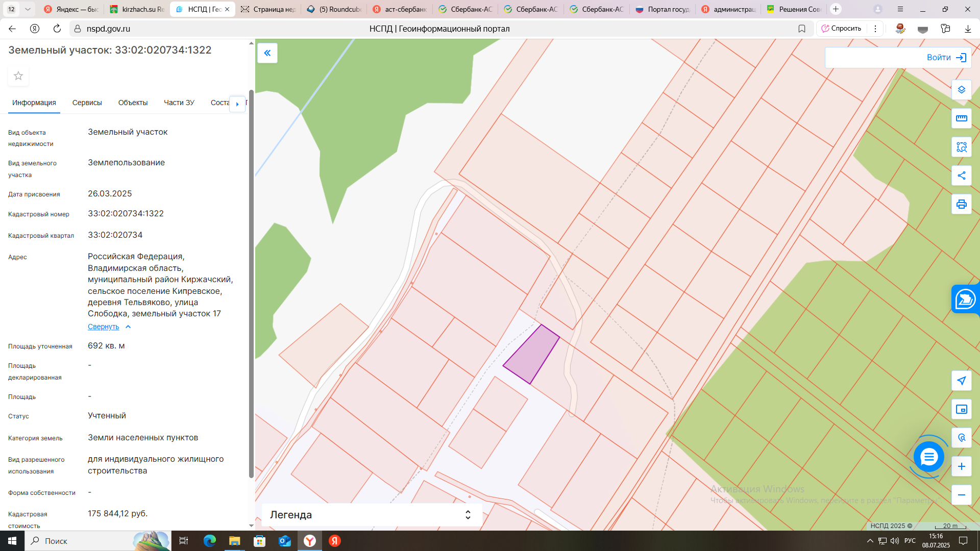Screen dimensions: 980x551
Task: Click the share map icon
Action: pyautogui.click(x=961, y=176)
